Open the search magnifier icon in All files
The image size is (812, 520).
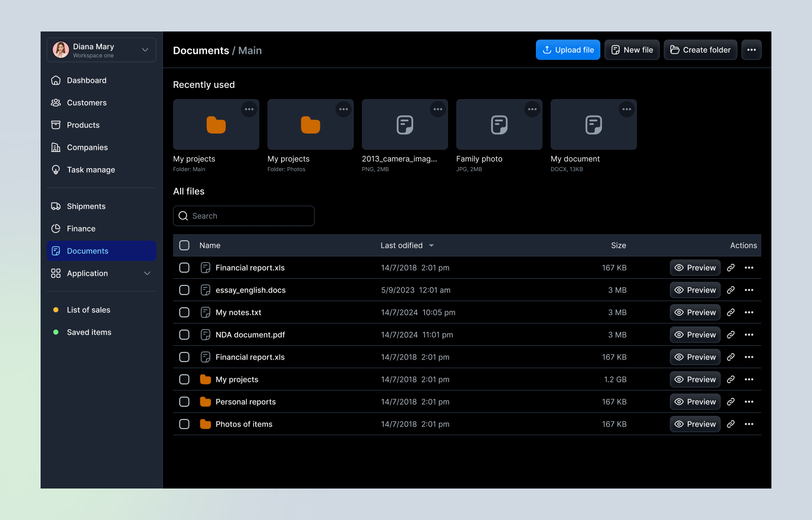[x=183, y=216]
